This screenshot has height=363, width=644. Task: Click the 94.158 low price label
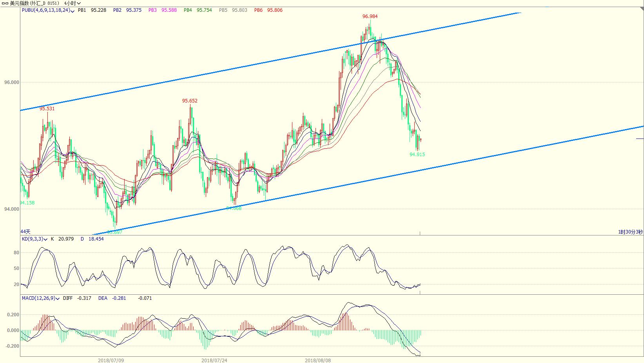27,203
